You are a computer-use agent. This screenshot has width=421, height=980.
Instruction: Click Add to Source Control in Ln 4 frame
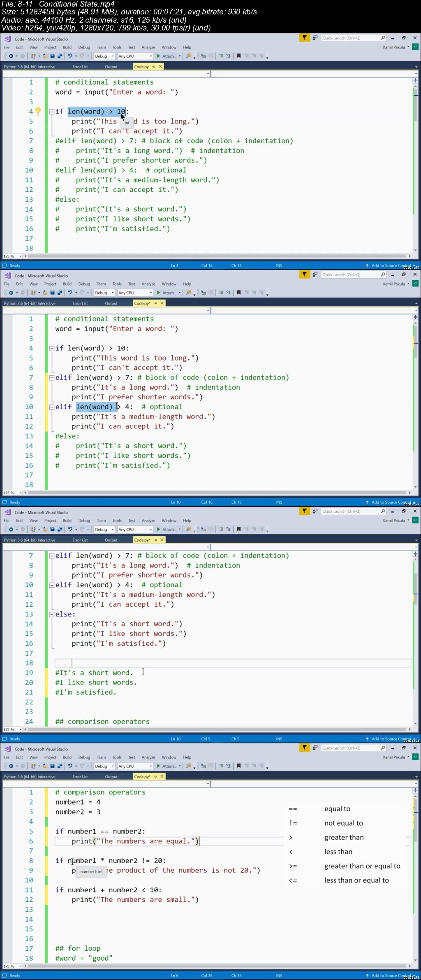[x=390, y=265]
